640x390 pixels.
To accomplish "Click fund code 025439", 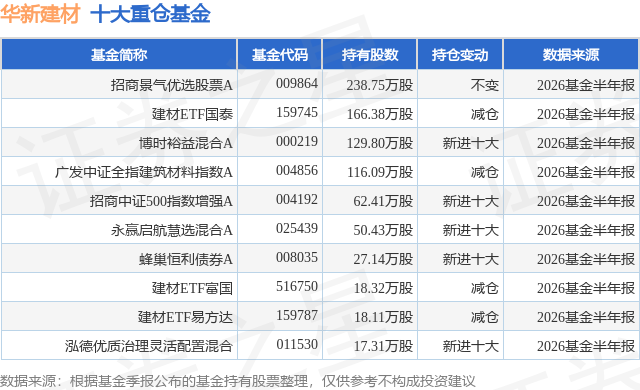I will (x=297, y=228).
